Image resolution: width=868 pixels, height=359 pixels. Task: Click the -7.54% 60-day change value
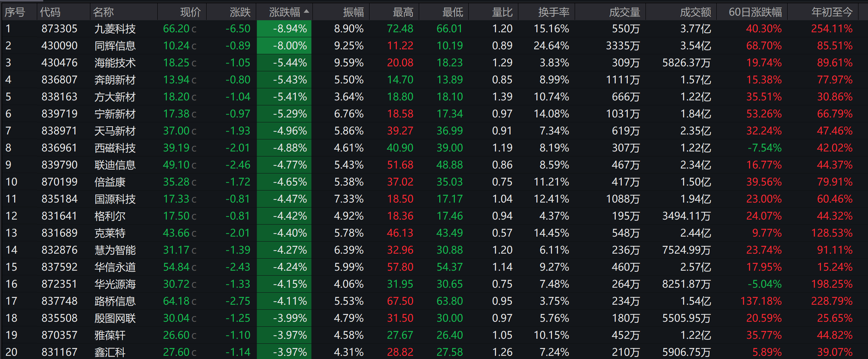pos(765,148)
